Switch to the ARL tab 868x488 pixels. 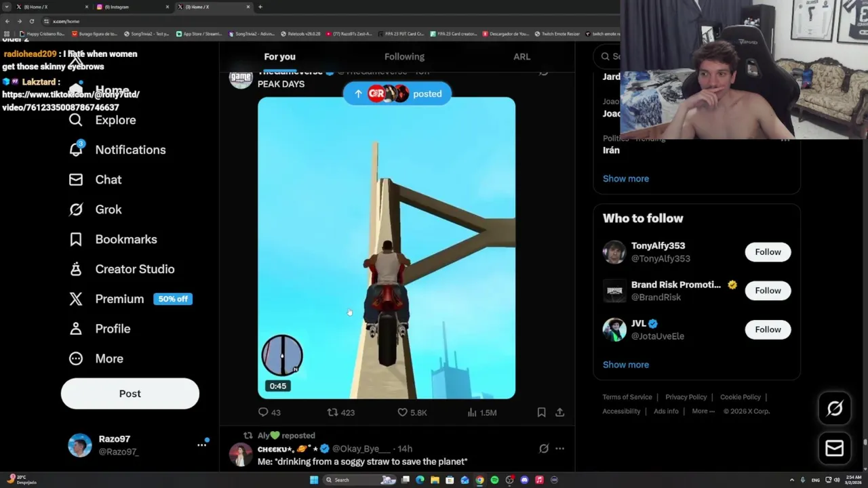point(521,57)
